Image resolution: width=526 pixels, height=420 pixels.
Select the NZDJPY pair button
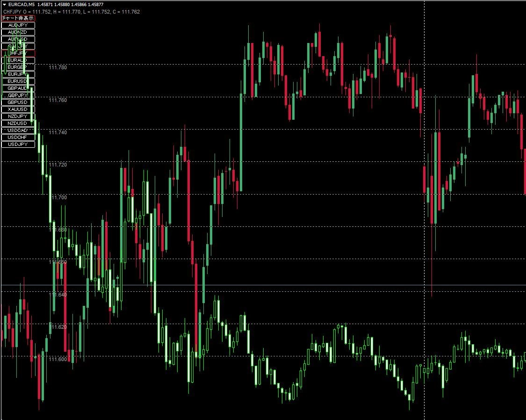click(18, 116)
